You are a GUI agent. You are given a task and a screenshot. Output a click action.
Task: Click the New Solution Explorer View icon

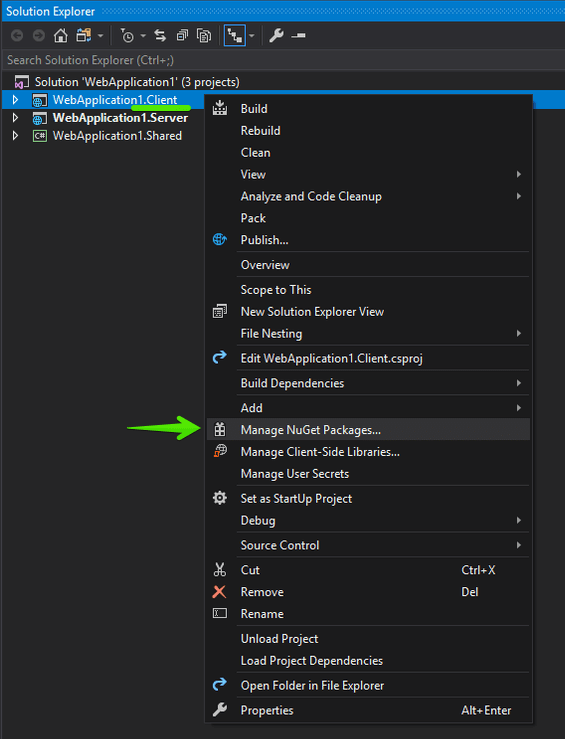220,312
